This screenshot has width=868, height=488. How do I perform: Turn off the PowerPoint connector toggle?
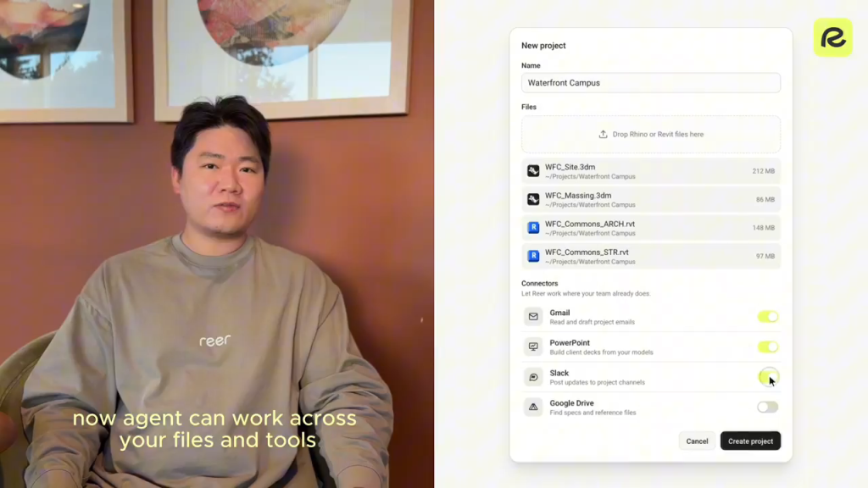pyautogui.click(x=768, y=347)
